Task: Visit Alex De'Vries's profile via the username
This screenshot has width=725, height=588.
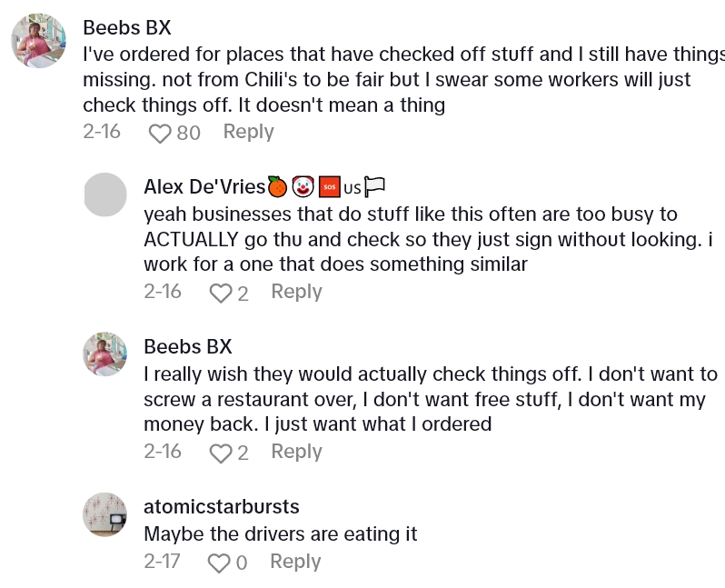Action: (x=204, y=187)
